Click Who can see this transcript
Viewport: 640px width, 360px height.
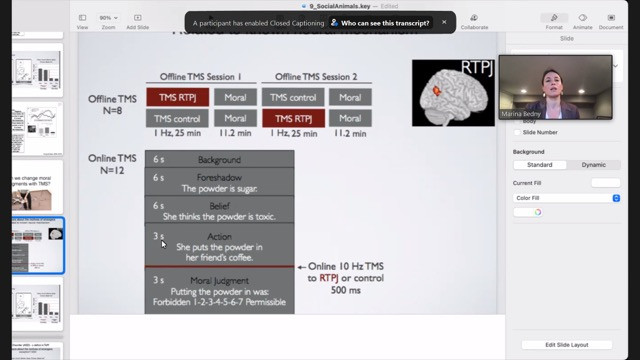pyautogui.click(x=385, y=23)
